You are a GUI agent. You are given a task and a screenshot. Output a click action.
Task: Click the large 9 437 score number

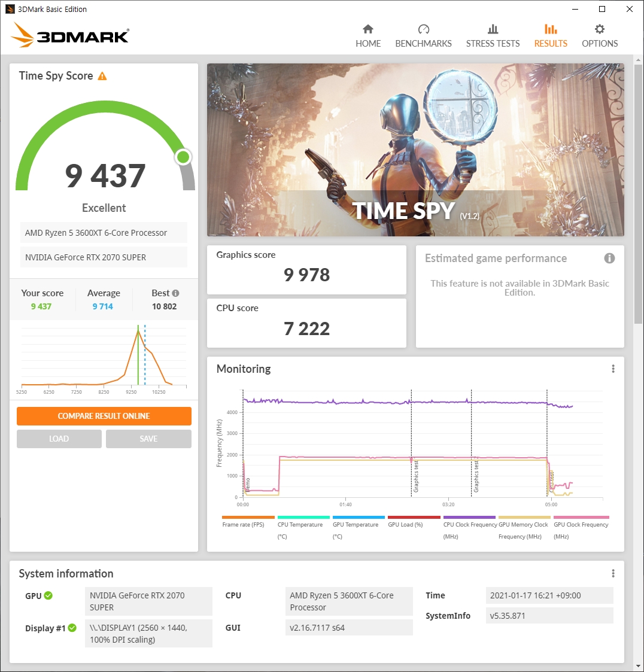pos(105,176)
